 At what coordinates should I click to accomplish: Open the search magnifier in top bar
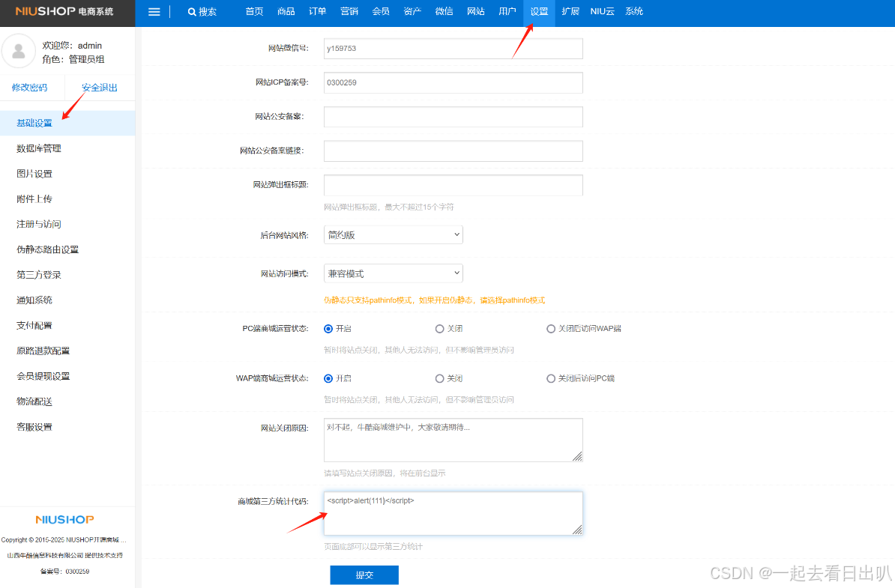coord(192,12)
